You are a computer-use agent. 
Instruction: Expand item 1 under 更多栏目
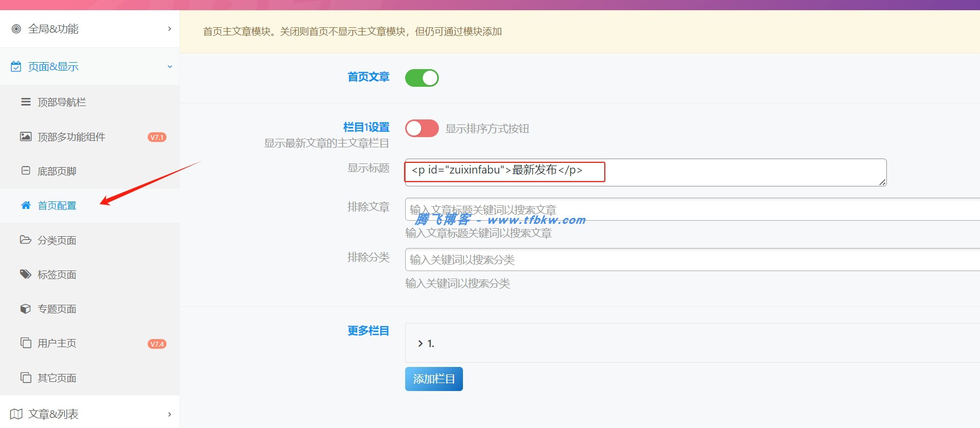pyautogui.click(x=426, y=343)
